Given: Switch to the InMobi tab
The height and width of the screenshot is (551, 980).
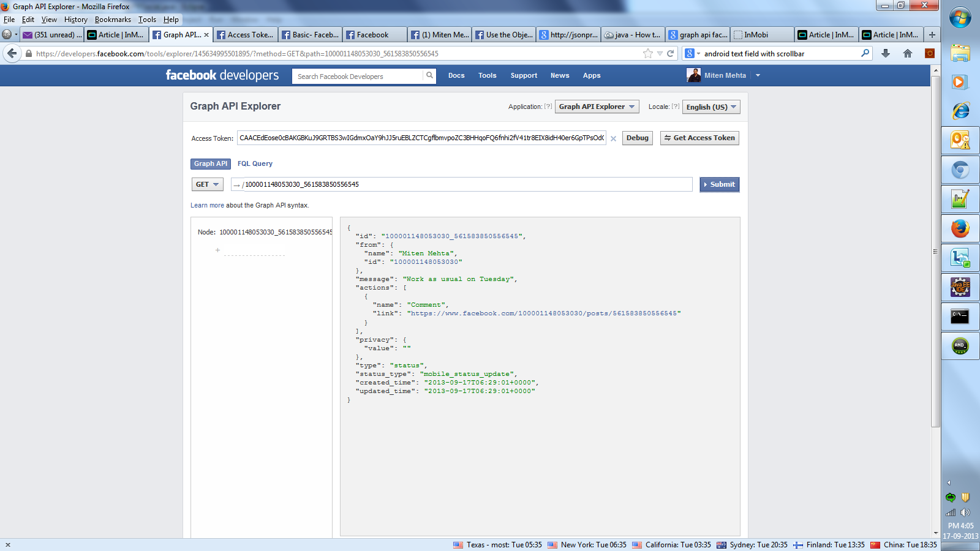Looking at the screenshot, I should click(761, 35).
